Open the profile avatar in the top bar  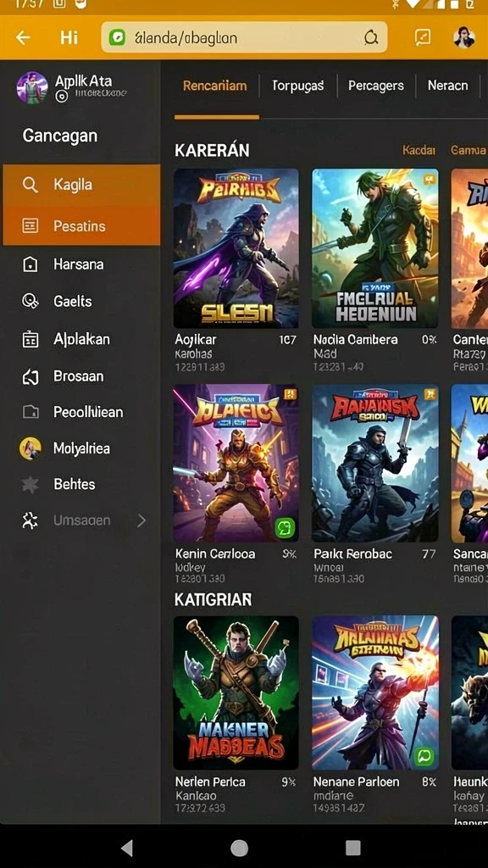463,37
